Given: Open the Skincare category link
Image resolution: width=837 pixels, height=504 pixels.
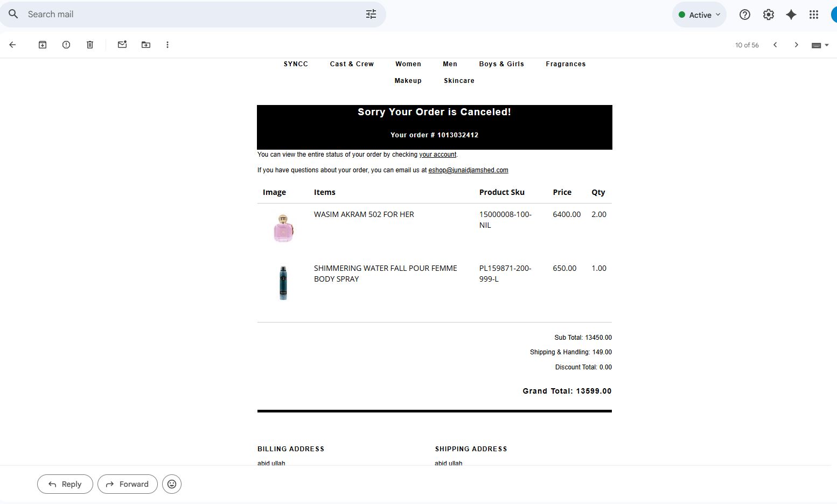Looking at the screenshot, I should [459, 81].
